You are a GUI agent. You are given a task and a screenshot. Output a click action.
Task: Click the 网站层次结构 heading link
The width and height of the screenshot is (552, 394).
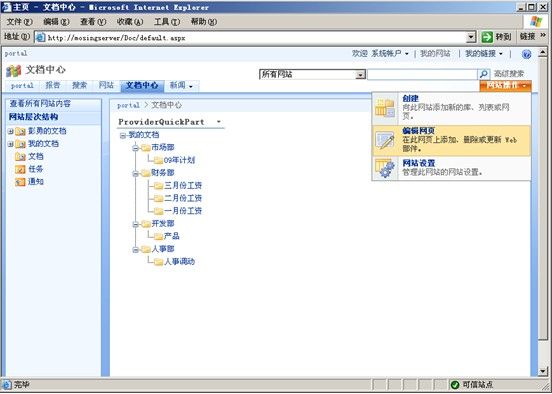click(33, 117)
